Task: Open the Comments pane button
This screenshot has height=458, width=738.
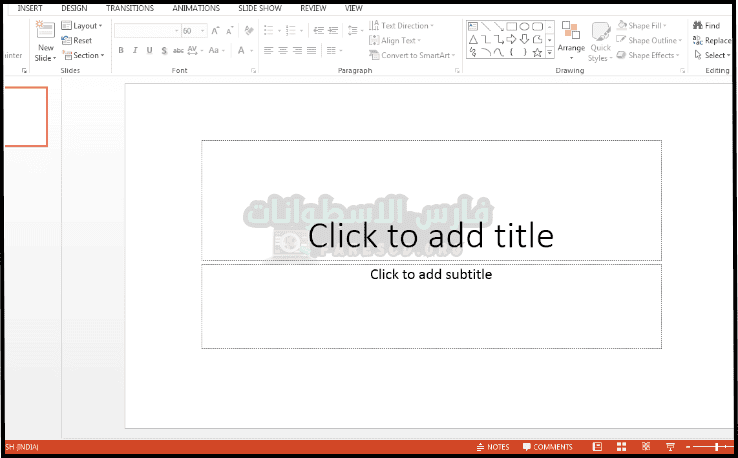Action: coord(547,447)
